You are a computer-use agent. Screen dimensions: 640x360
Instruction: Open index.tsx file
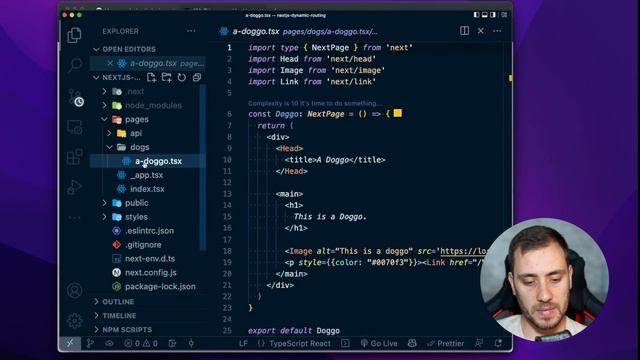147,189
